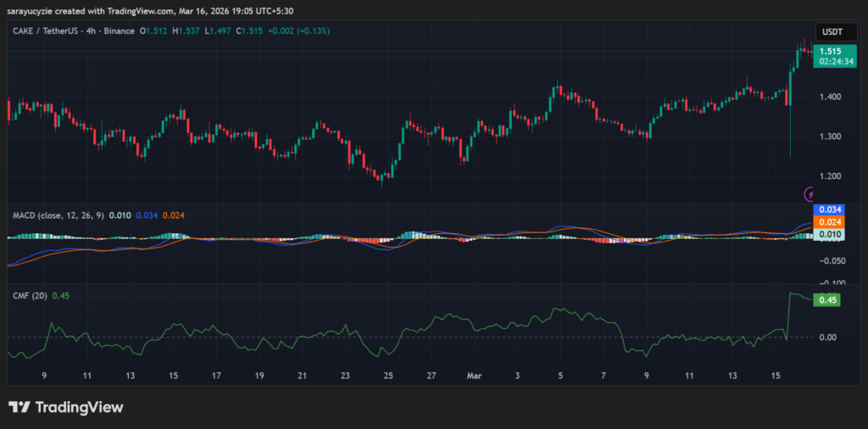
Task: Click the +0.002 (+0.13%) change value
Action: click(x=301, y=31)
